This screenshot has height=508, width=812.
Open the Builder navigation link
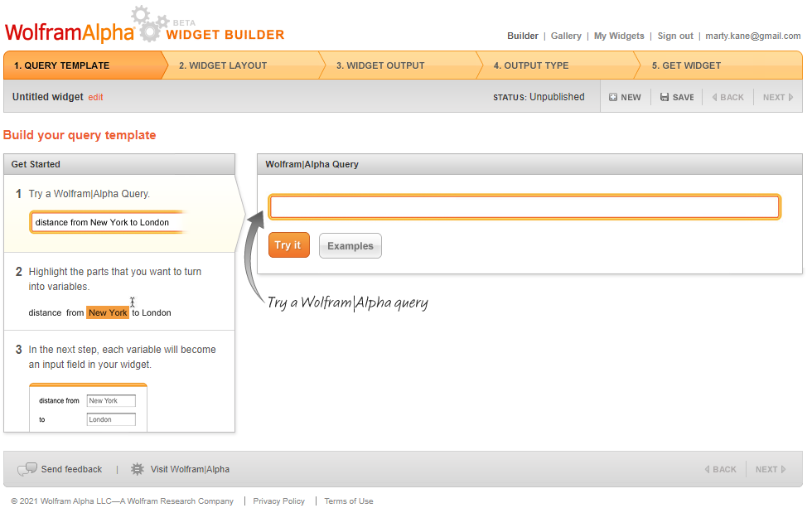pos(523,36)
